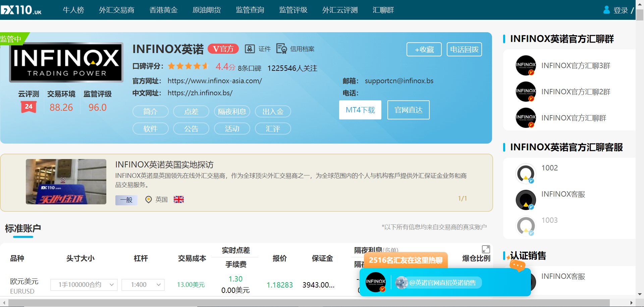Open INFINOX官方汇聊2群 group avatar
Screen dimensions: 644x307
tap(526, 92)
